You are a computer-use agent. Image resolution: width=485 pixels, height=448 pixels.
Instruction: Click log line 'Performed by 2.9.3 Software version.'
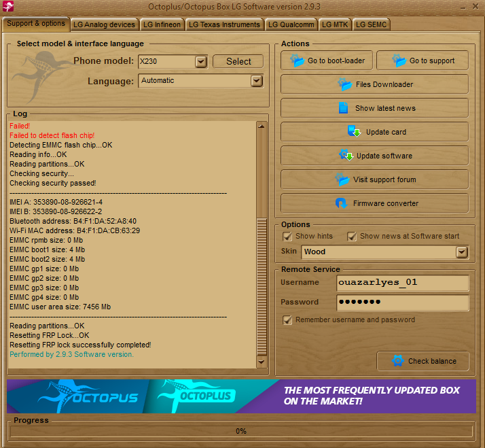pyautogui.click(x=71, y=354)
